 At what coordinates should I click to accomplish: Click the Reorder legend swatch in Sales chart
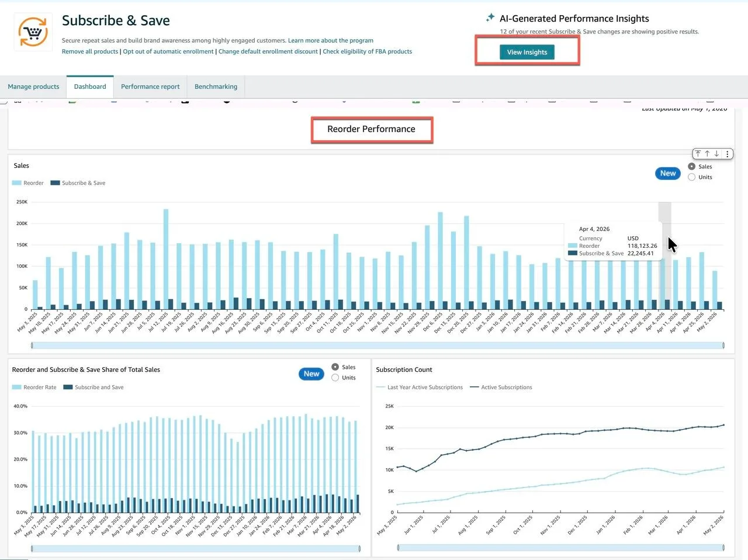click(x=17, y=183)
